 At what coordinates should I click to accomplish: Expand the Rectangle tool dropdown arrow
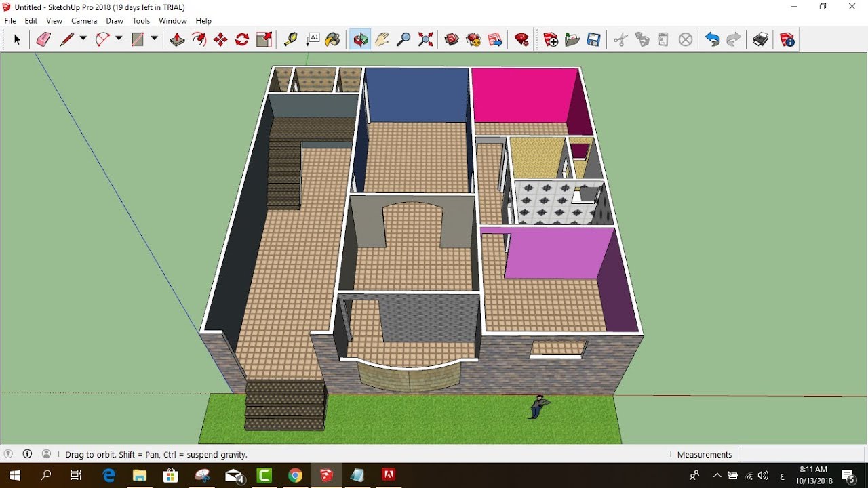click(x=155, y=39)
